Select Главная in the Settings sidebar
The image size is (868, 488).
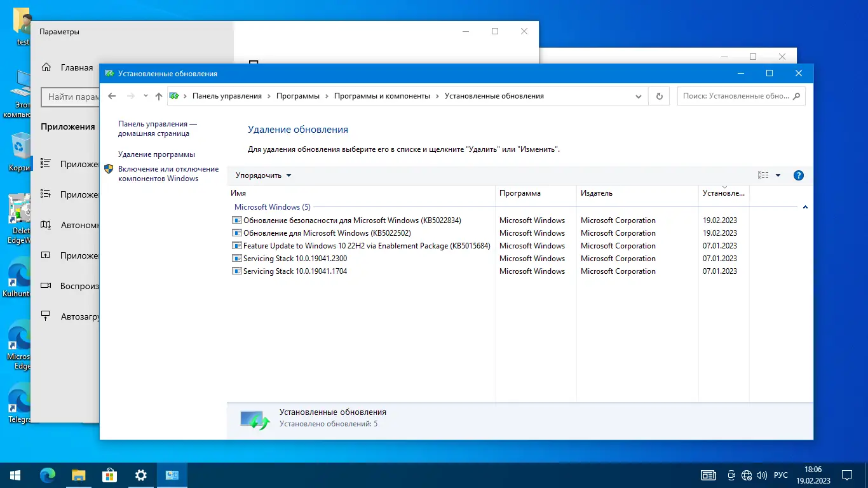[70, 67]
